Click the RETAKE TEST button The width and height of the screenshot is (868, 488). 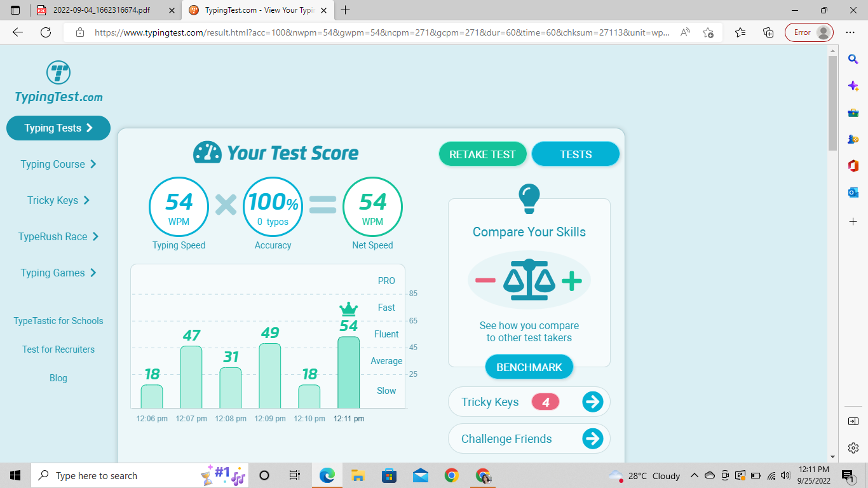(x=482, y=154)
